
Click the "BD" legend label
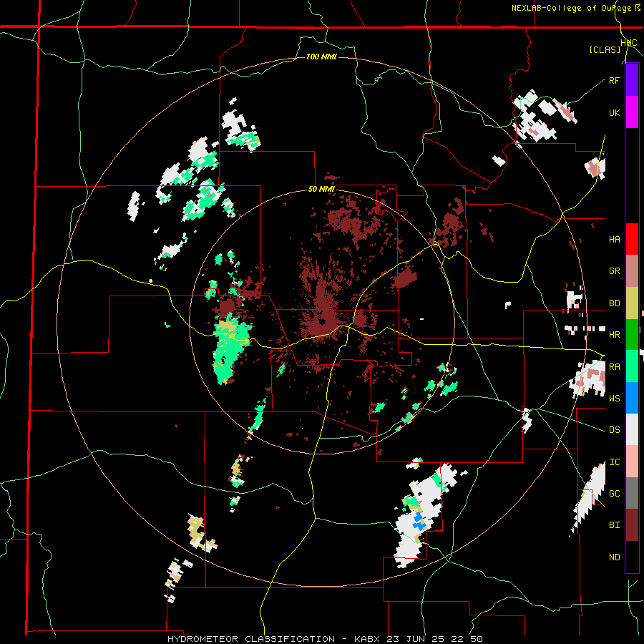click(x=614, y=303)
